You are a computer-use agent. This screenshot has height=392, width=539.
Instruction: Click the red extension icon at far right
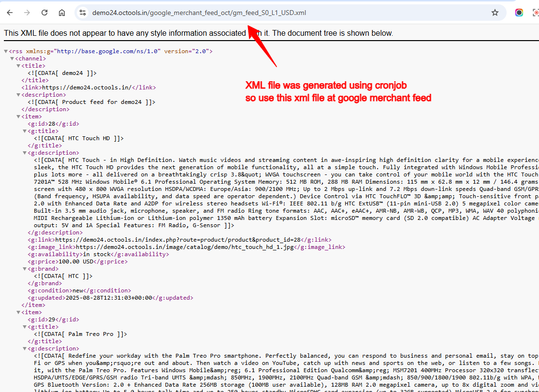[x=535, y=13]
